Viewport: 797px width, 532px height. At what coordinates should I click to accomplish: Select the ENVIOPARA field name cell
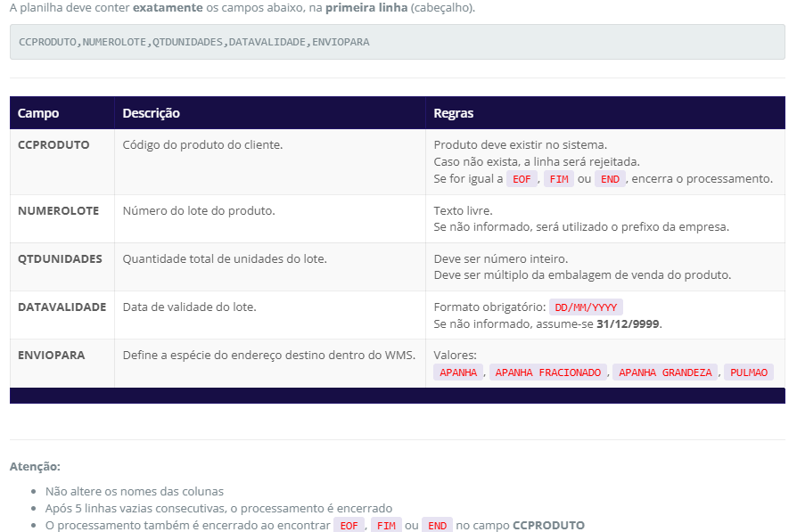(51, 355)
